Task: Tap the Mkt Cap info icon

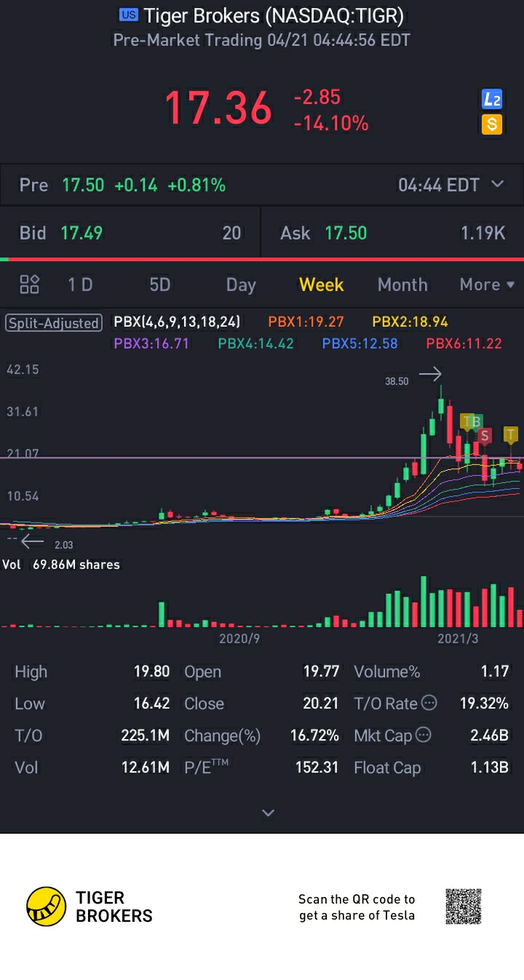Action: (x=424, y=735)
